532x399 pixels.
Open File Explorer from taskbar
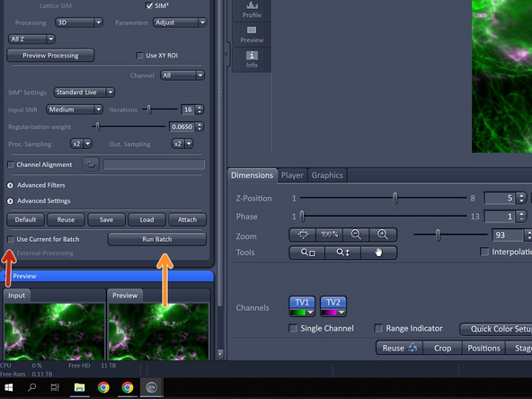point(79,387)
